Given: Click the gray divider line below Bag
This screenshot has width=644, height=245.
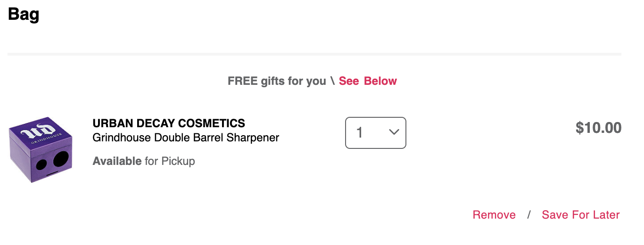Looking at the screenshot, I should [314, 54].
